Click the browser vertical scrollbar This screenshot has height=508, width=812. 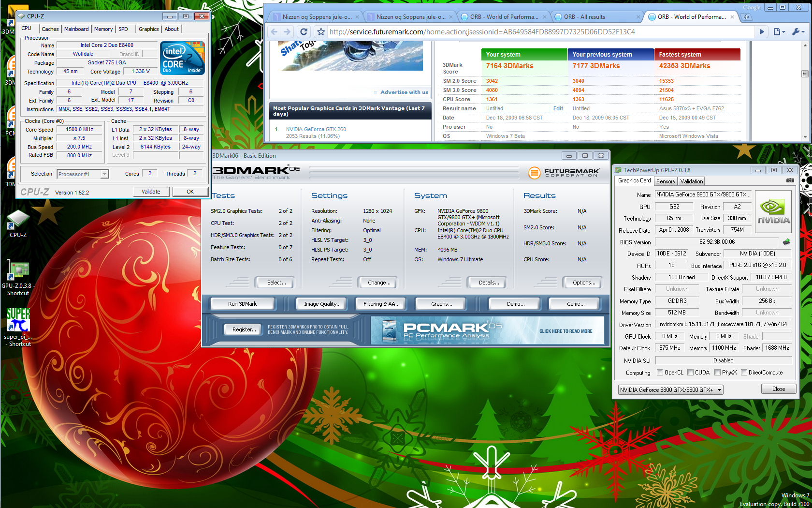click(805, 91)
